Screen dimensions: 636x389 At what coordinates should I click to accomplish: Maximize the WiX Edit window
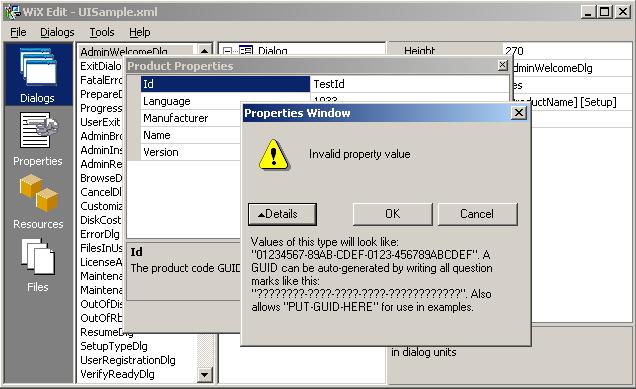click(x=604, y=12)
